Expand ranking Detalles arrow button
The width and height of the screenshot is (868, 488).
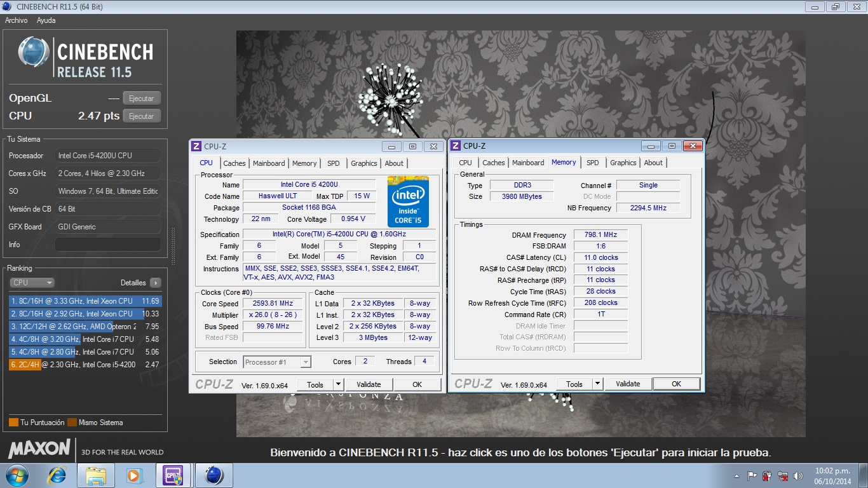156,283
